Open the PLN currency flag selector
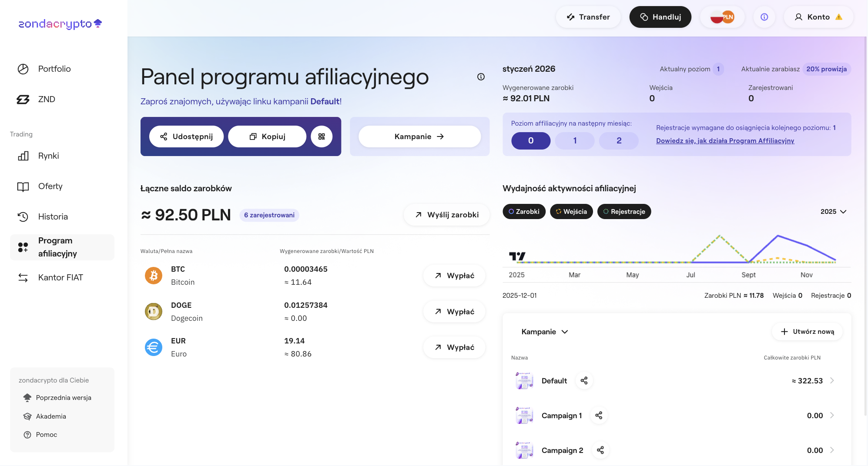Image resolution: width=868 pixels, height=466 pixels. (722, 17)
